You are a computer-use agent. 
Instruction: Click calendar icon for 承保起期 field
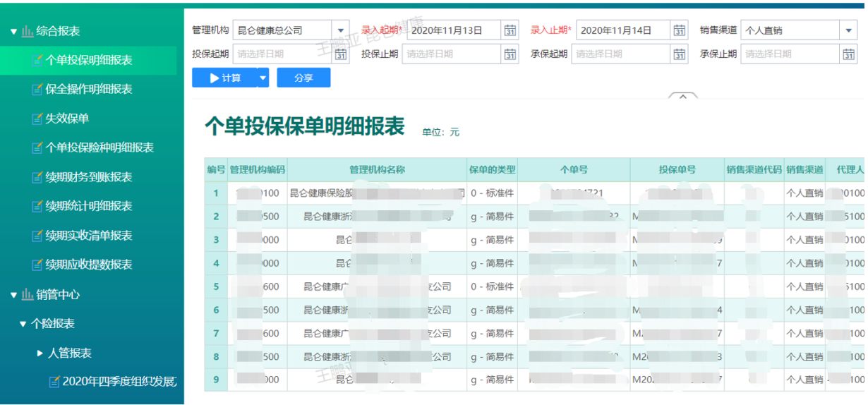680,54
